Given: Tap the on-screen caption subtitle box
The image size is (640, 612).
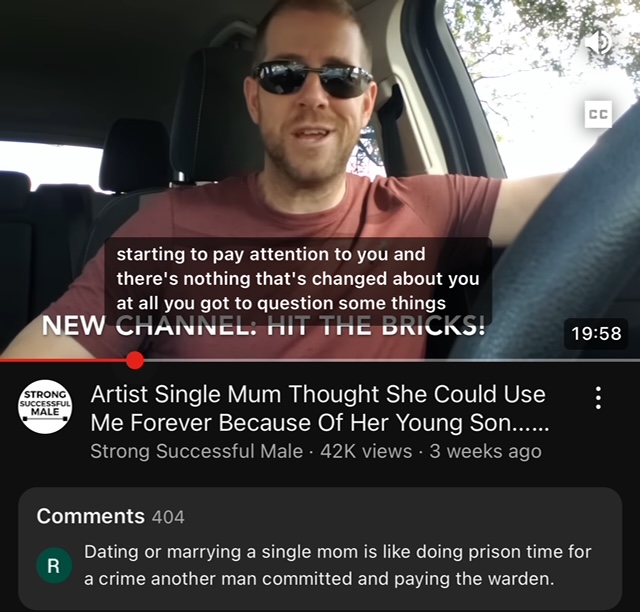Looking at the screenshot, I should point(298,279).
